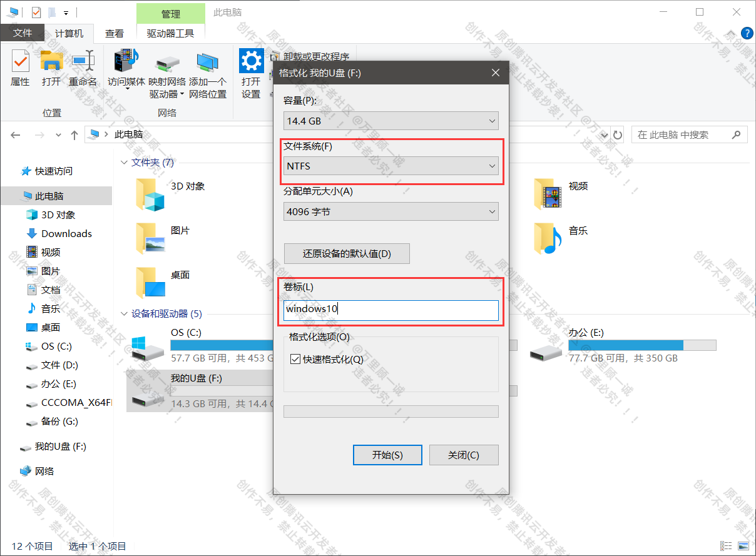Screen dimensions: 756x556
Task: Open Explorer help via question mark icon
Action: click(x=747, y=33)
